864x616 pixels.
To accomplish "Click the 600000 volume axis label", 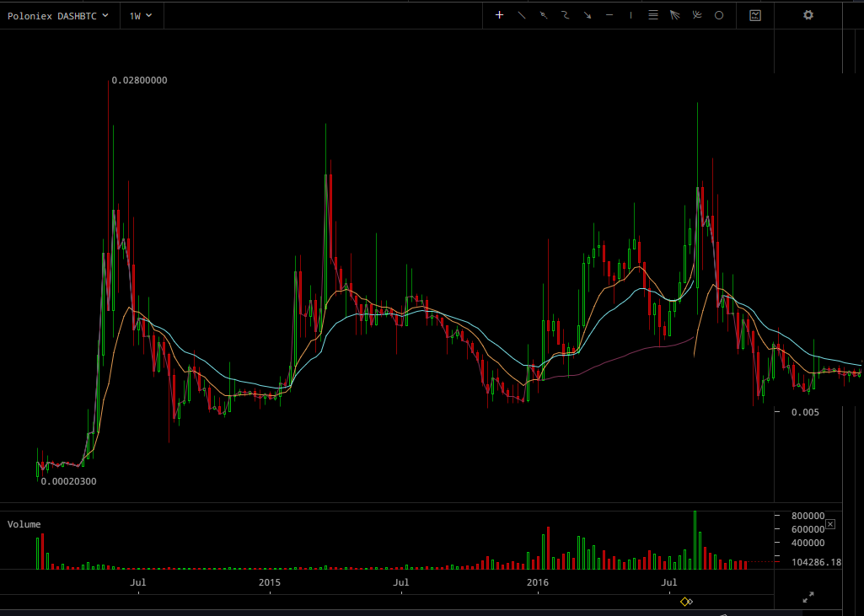I will 808,529.
